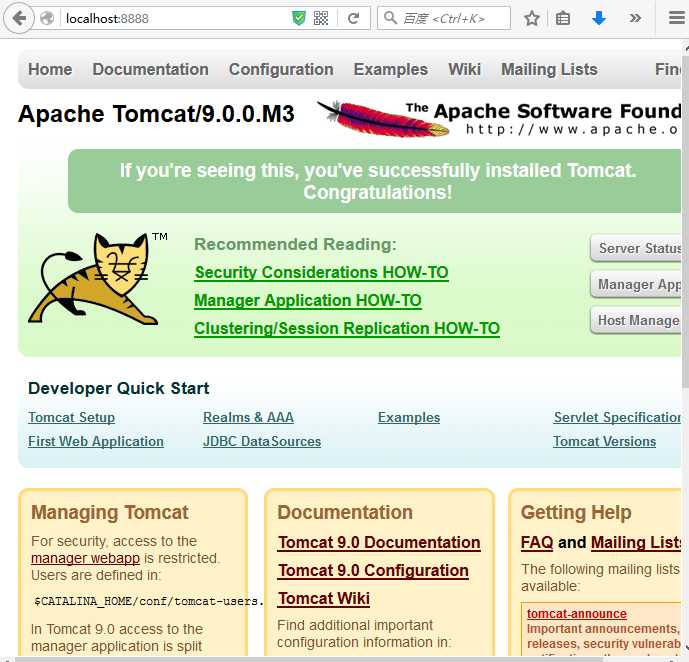Open Tomcat 9.0 Configuration link
Screen dimensions: 689x662
click(373, 571)
